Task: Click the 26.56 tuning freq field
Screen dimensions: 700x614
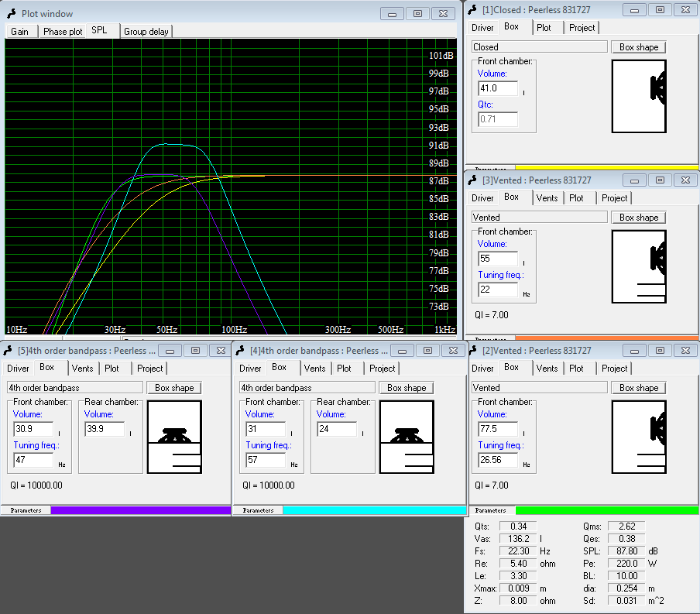Action: [498, 460]
